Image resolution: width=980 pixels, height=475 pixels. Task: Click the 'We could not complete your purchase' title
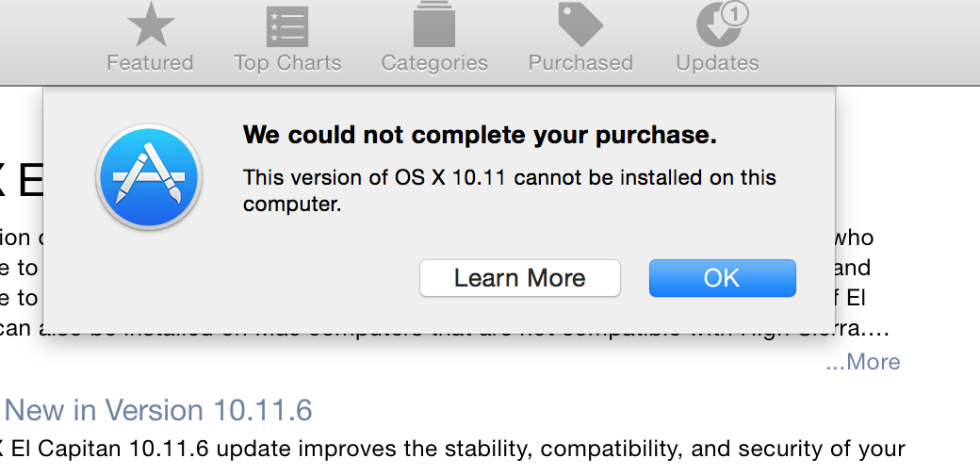480,135
